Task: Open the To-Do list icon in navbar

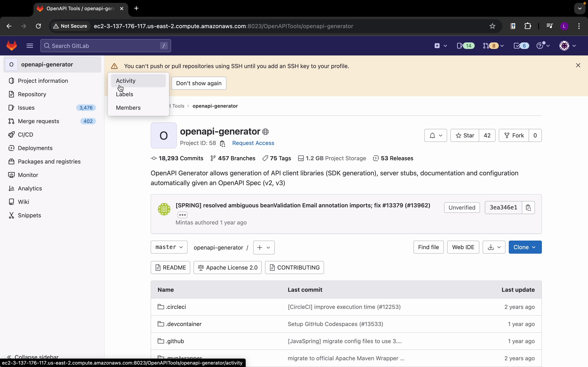Action: [x=521, y=46]
